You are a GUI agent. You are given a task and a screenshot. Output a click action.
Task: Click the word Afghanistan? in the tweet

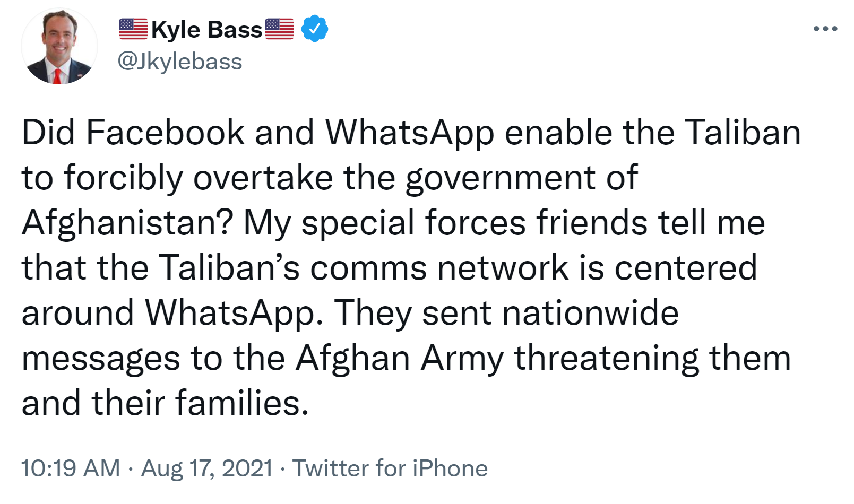point(127,222)
